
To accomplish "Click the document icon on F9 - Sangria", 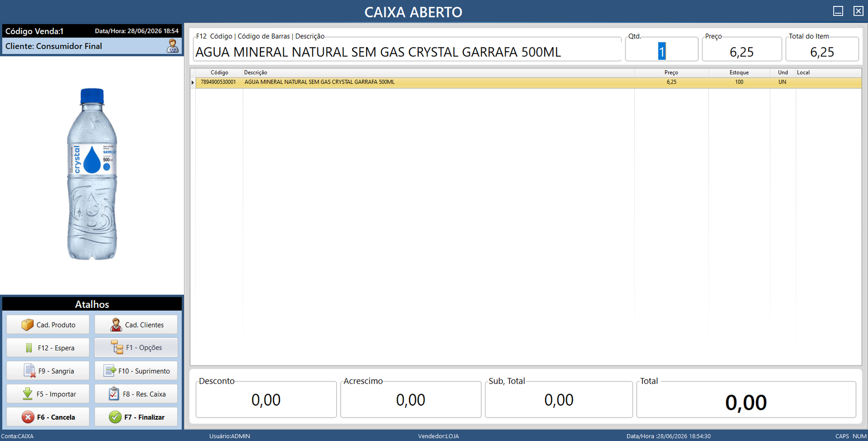I will (30, 371).
